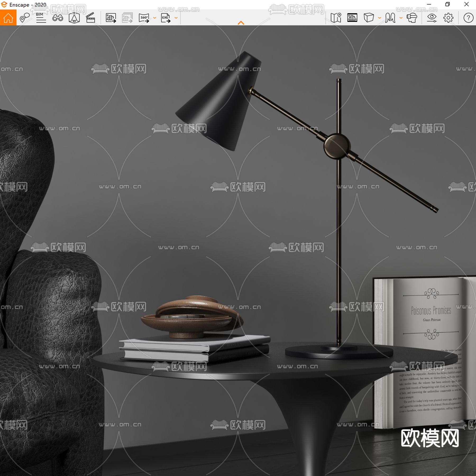Viewport: 476px width, 476px height.
Task: Open visual settings via the eye icon
Action: [x=432, y=18]
